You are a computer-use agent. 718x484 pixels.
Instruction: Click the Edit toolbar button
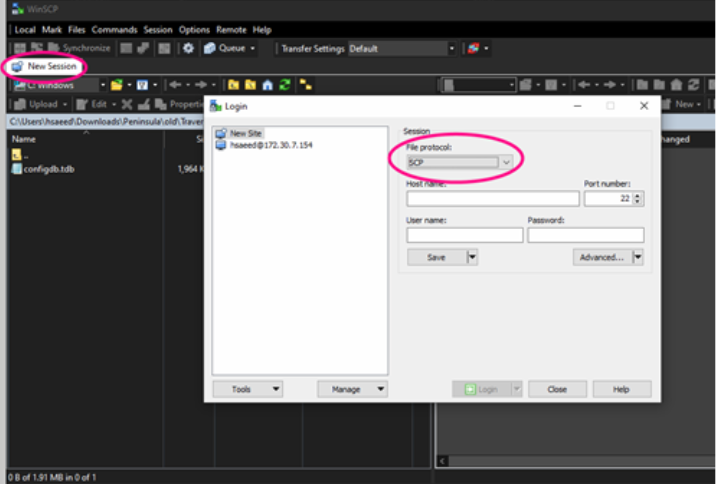click(92, 104)
